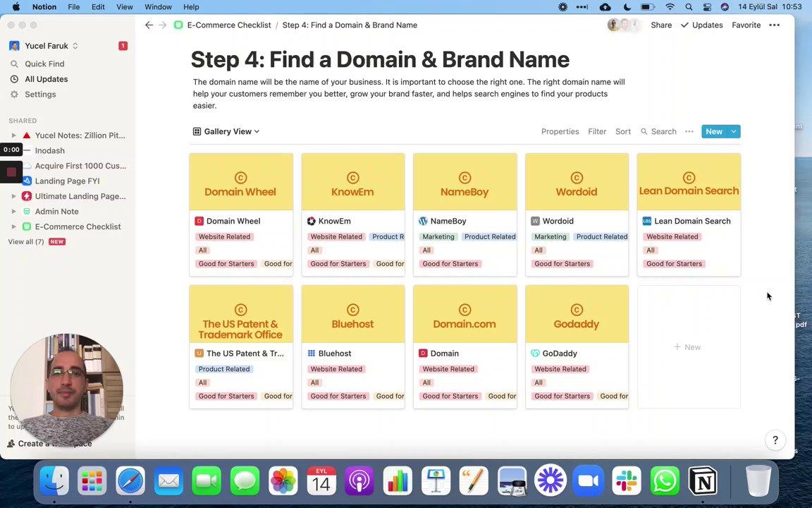Image resolution: width=812 pixels, height=508 pixels.
Task: Open the three-dot page options menu at top right
Action: point(774,25)
